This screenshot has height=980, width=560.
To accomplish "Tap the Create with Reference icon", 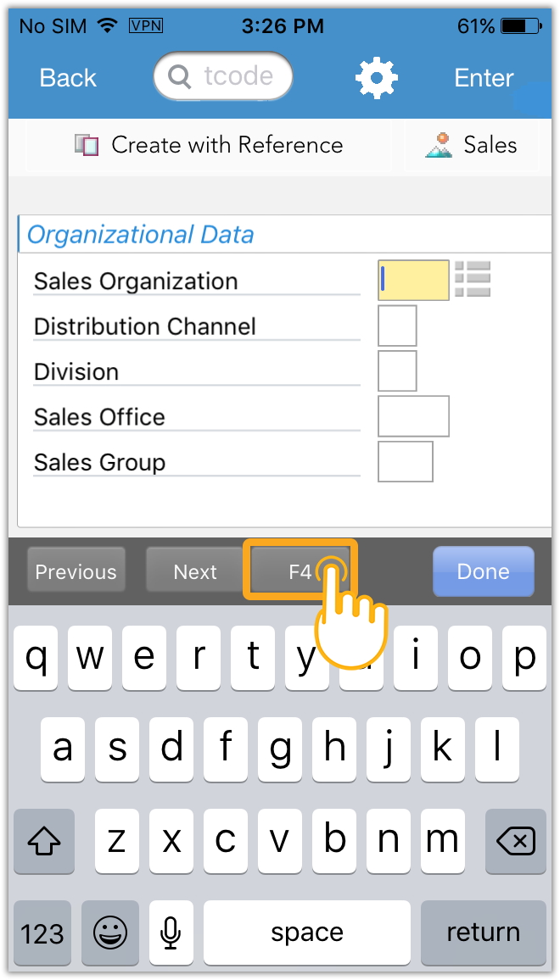I will coord(87,145).
